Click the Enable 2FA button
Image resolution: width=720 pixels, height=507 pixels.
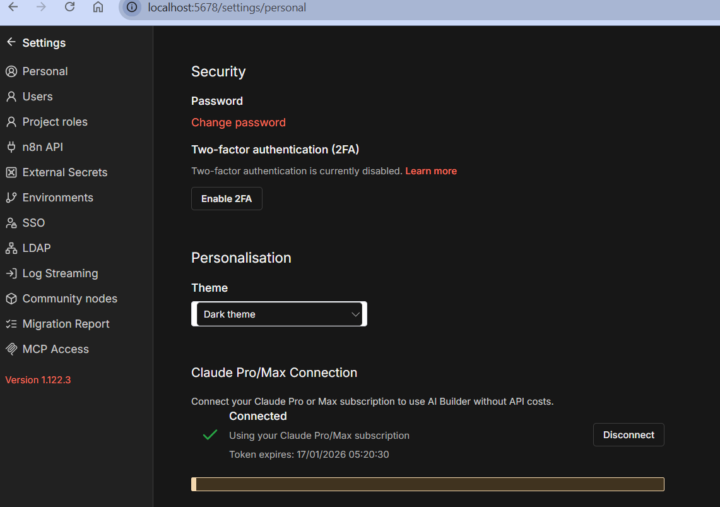[227, 198]
